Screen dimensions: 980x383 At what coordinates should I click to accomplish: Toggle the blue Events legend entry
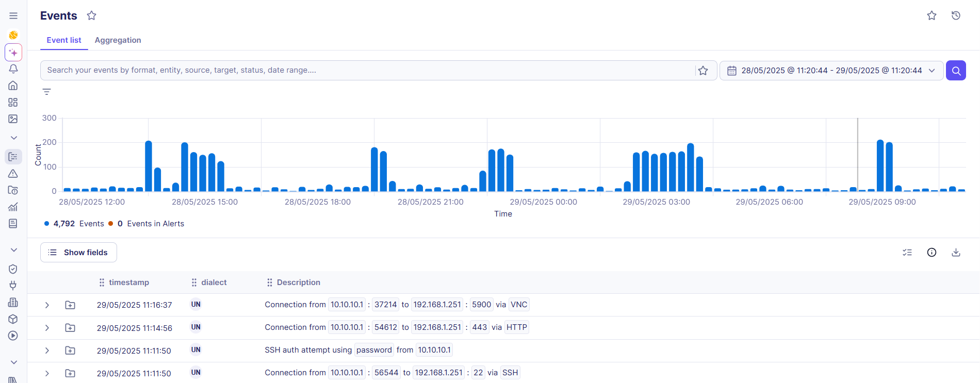[x=74, y=224]
